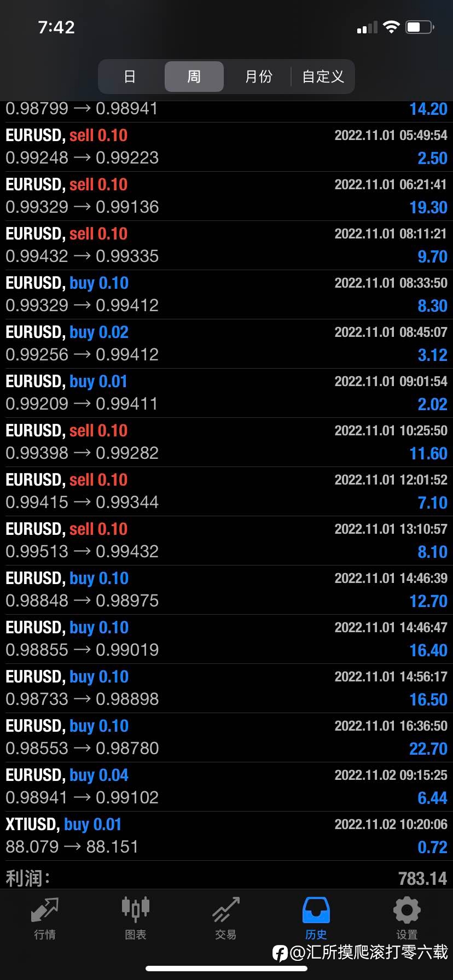Open EURUSD buy trade closed 14:46:47
Image resolution: width=453 pixels, height=980 pixels.
(x=226, y=639)
